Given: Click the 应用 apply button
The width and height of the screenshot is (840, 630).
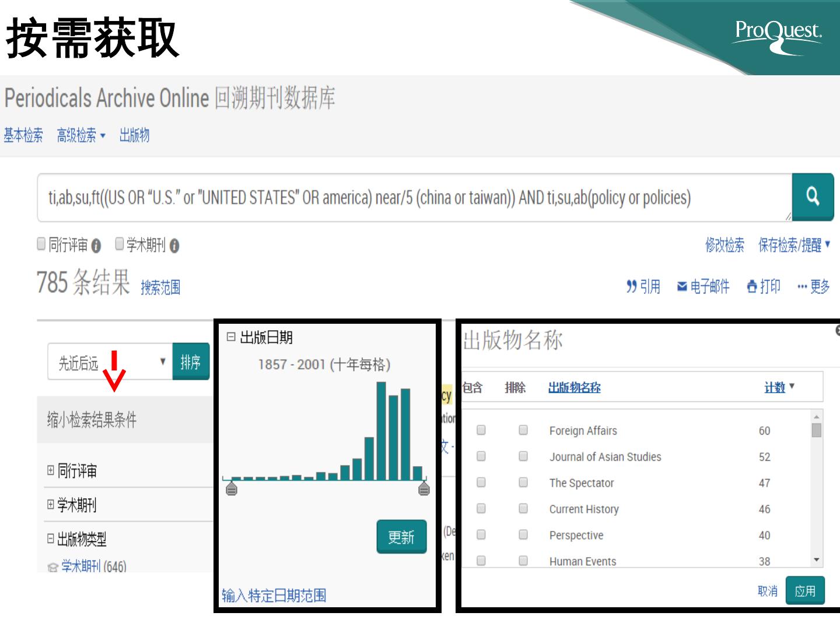Looking at the screenshot, I should coord(805,591).
